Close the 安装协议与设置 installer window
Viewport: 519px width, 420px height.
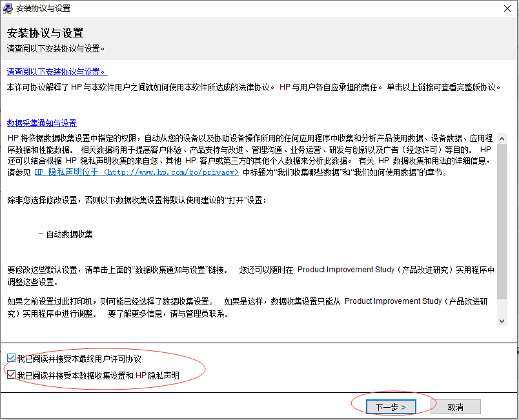coord(507,8)
